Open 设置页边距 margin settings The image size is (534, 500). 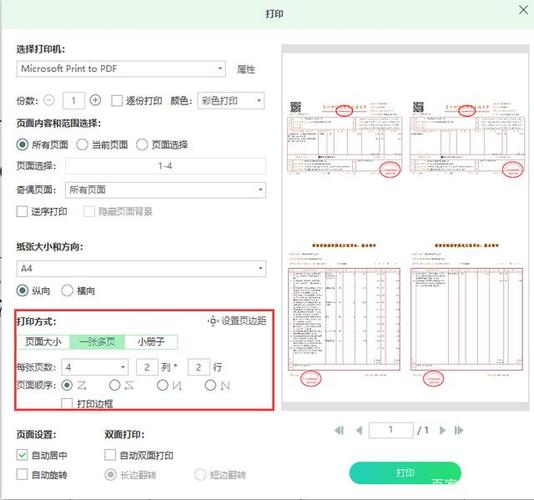(237, 321)
